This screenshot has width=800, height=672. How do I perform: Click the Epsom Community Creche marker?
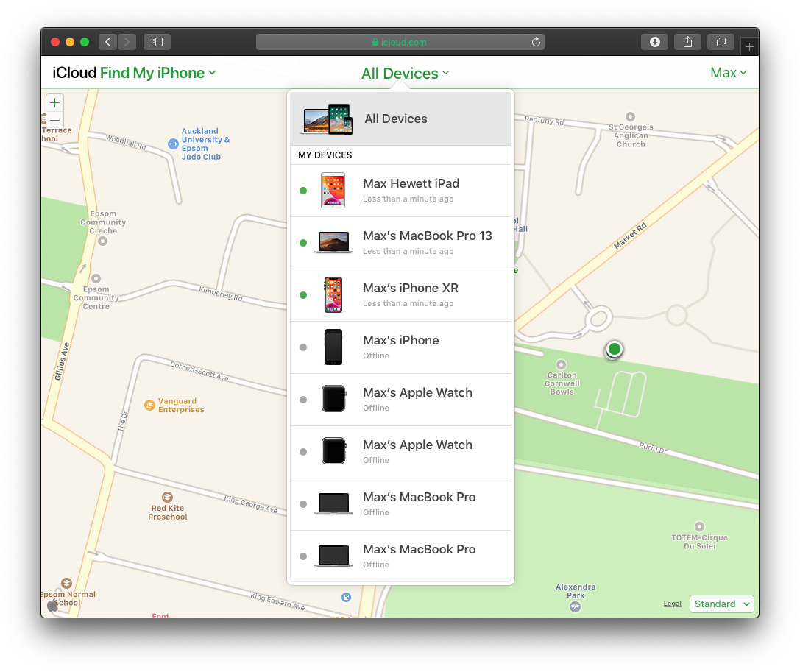click(102, 241)
